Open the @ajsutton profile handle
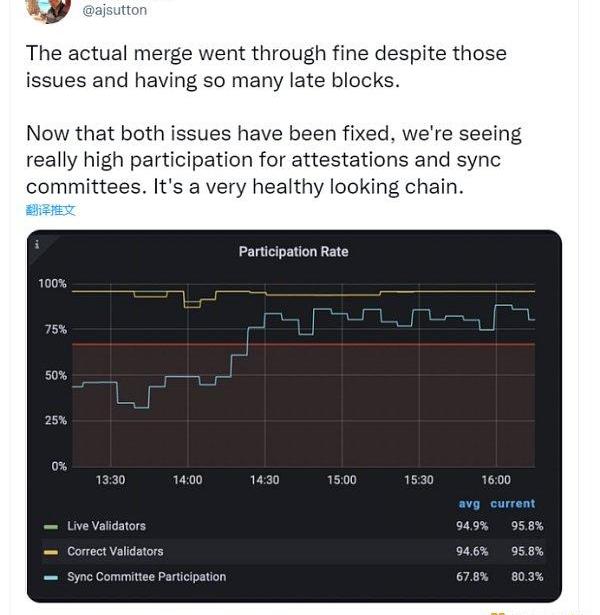 [113, 10]
